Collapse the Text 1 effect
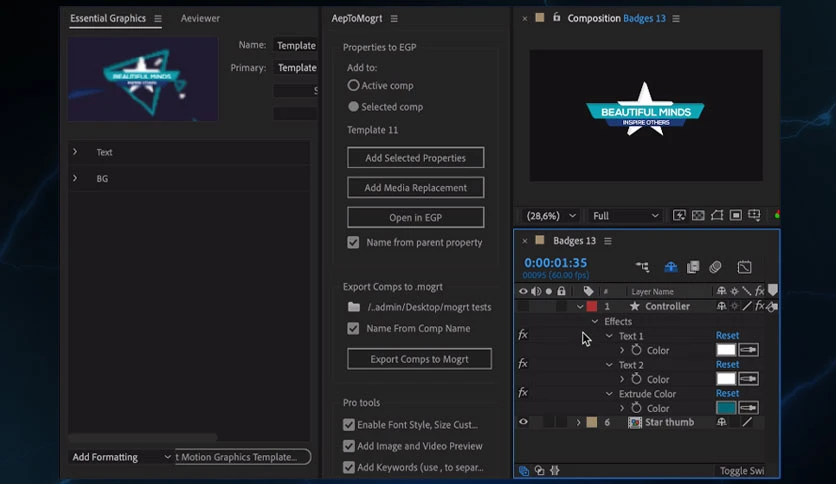836x484 pixels. point(609,336)
